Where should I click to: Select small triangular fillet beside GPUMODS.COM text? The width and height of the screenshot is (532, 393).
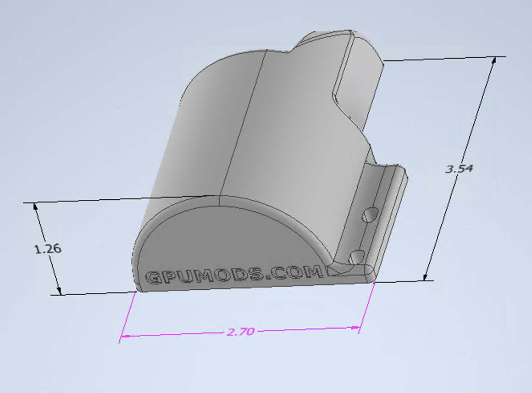coord(332,271)
